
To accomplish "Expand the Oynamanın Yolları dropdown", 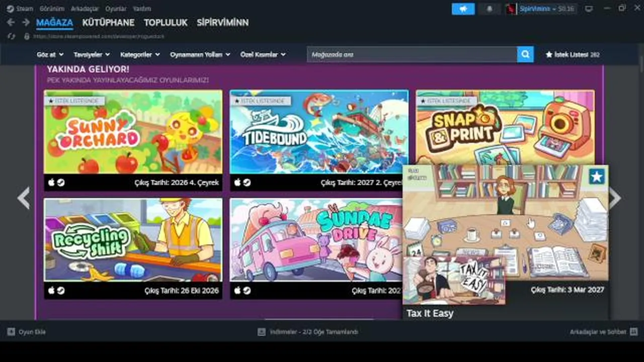I will pyautogui.click(x=200, y=54).
